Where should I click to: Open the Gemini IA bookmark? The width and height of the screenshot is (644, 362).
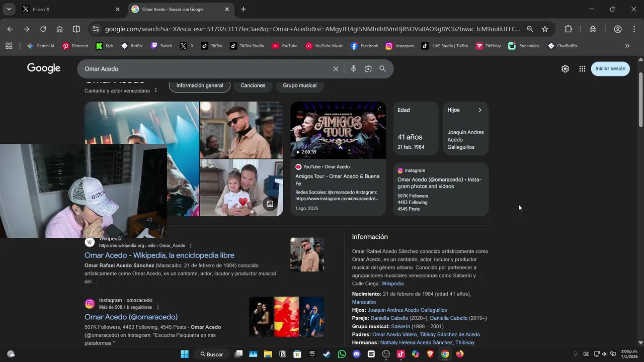click(41, 46)
